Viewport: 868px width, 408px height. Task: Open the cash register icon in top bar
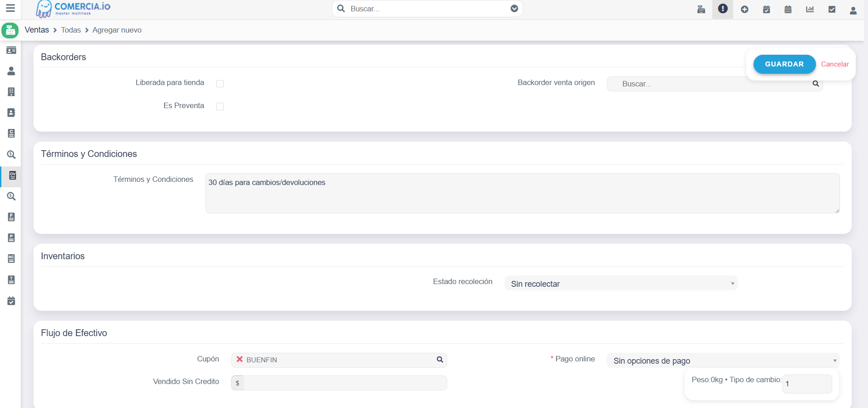tap(701, 9)
